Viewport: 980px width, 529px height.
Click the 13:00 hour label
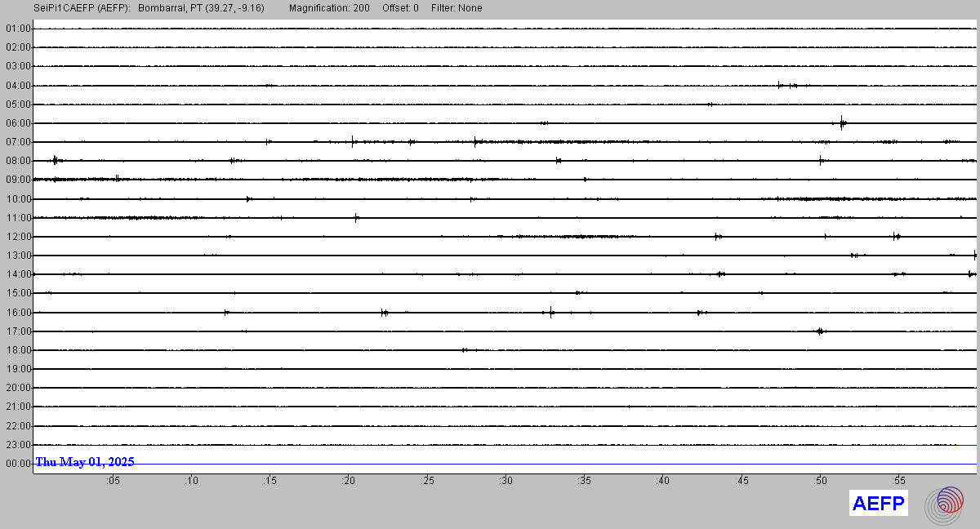(18, 256)
